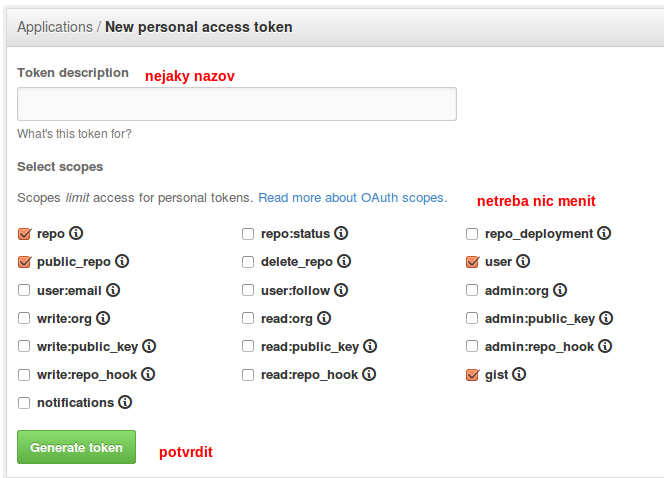This screenshot has height=478, width=664.
Task: Check the user:email scope checkbox
Action: coord(24,290)
